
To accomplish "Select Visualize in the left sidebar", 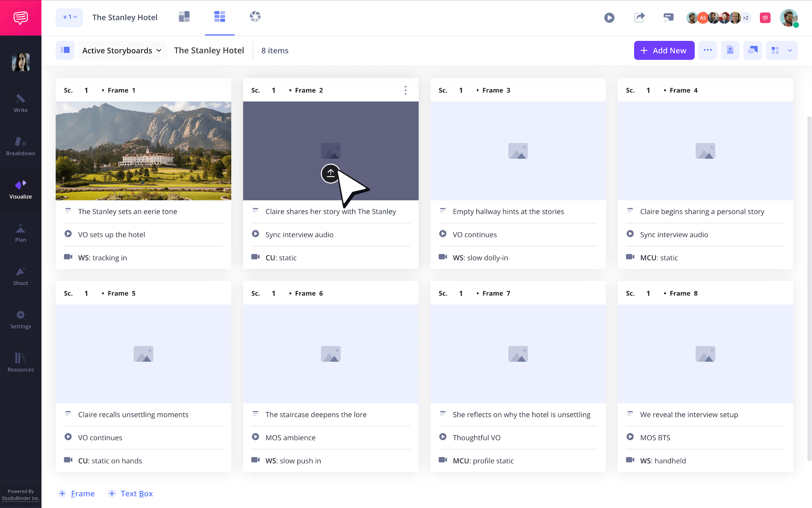I will pos(20,189).
